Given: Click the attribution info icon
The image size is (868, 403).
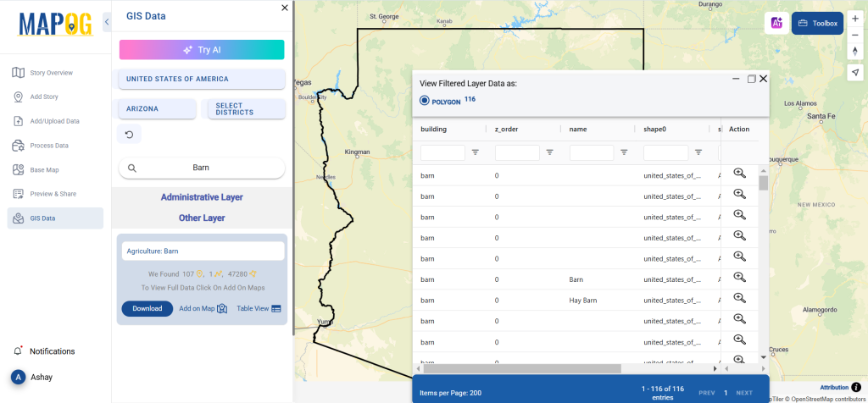Looking at the screenshot, I should 856,388.
